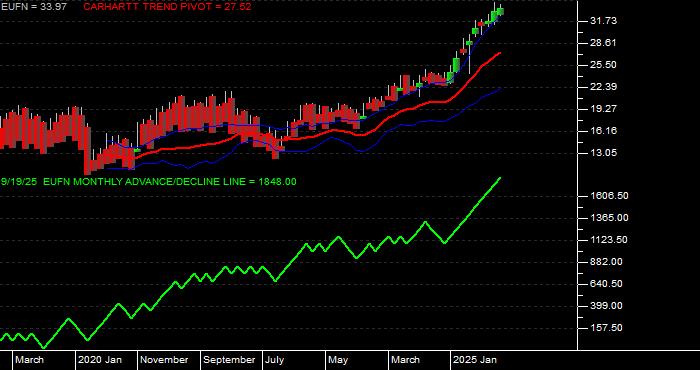This screenshot has width=700, height=370.
Task: Click the 399.00 advance/decline axis value
Action: [x=605, y=306]
